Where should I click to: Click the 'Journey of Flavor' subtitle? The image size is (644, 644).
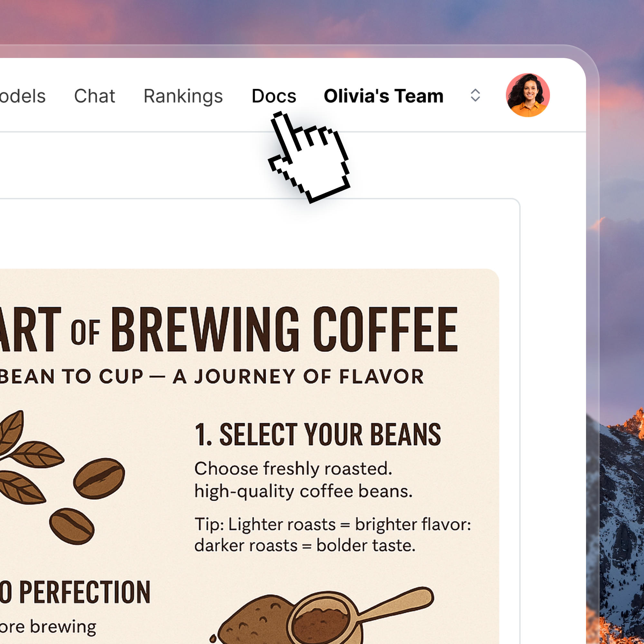(x=298, y=376)
